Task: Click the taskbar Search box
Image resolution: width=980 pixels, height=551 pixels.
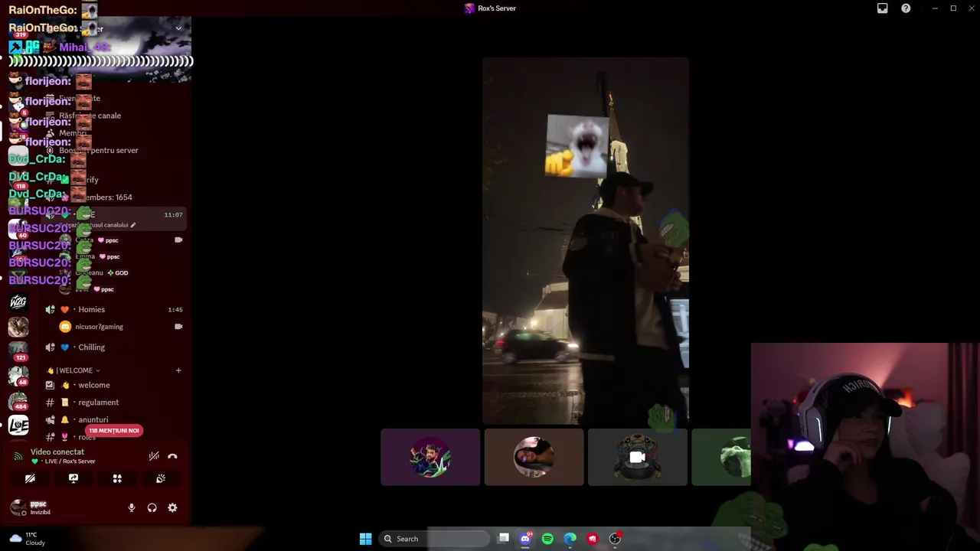Action: click(434, 539)
